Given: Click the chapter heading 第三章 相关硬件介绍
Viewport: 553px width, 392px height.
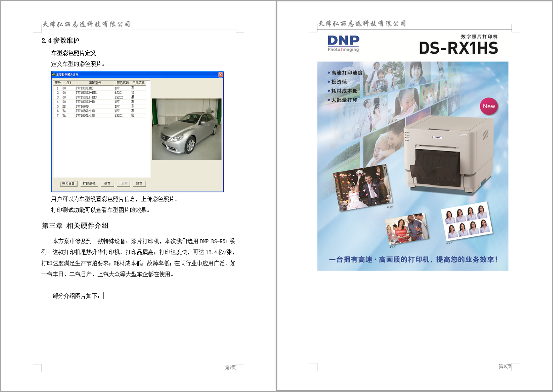Looking at the screenshot, I should coord(75,226).
